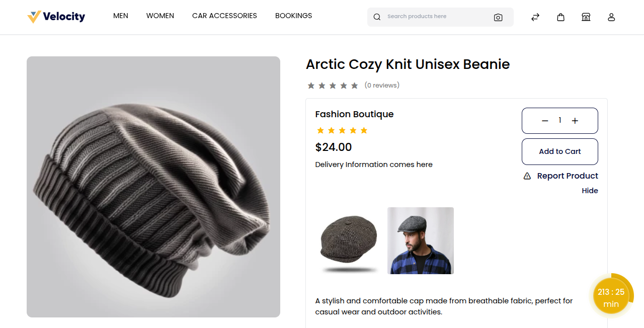Click the Add to Cart button
644x328 pixels.
click(559, 151)
